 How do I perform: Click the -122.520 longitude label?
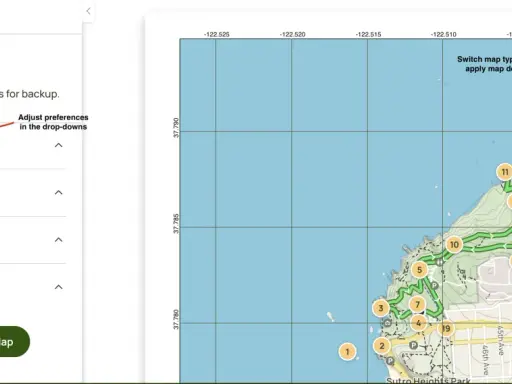coord(292,35)
